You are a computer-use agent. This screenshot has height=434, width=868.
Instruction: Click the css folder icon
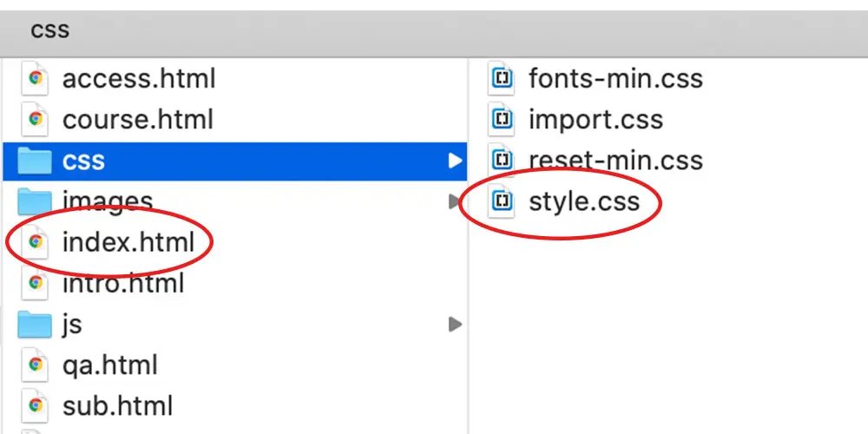35,161
